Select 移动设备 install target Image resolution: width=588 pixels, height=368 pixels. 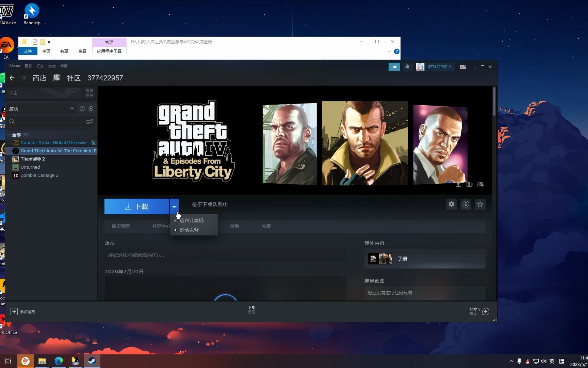194,230
